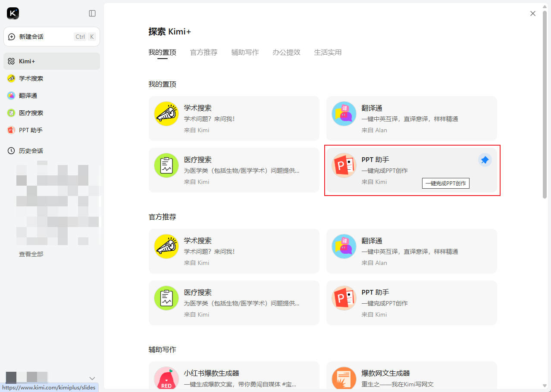551x392 pixels.
Task: Open PPT 助手 from the sidebar
Action: pos(52,130)
